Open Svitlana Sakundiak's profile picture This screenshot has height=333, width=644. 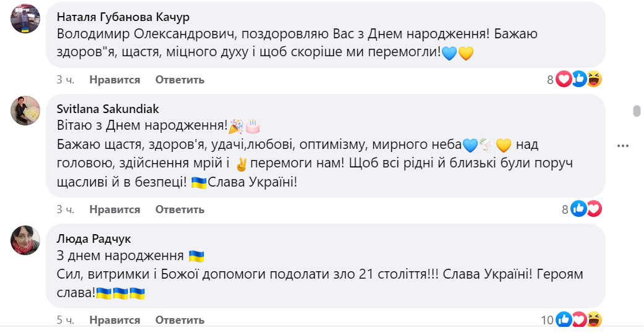coord(25,111)
